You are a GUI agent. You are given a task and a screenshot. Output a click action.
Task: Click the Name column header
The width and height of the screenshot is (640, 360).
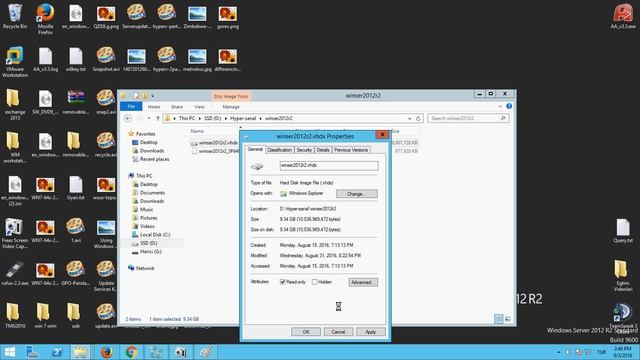(197, 131)
